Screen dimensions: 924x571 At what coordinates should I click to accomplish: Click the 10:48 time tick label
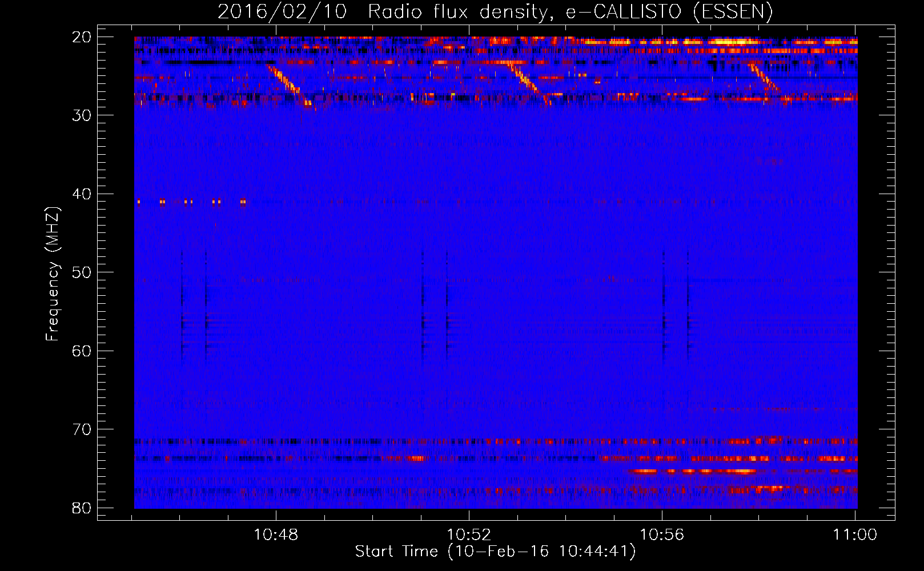276,535
